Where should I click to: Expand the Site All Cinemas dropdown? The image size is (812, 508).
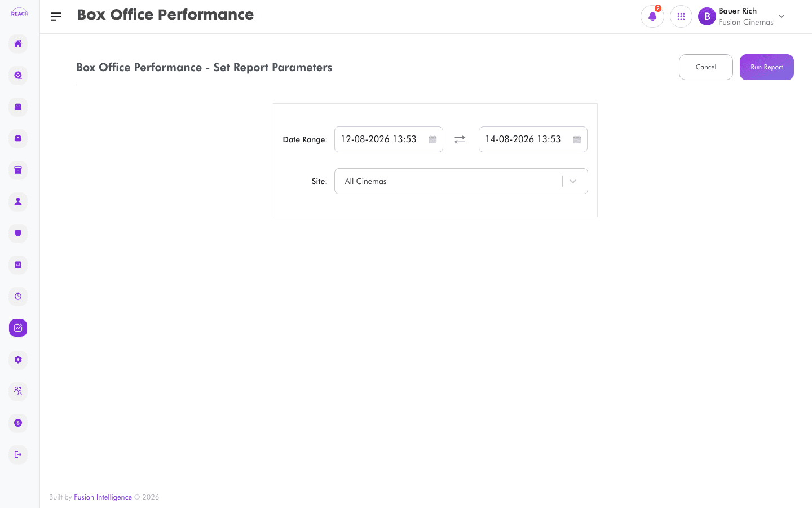(461, 181)
